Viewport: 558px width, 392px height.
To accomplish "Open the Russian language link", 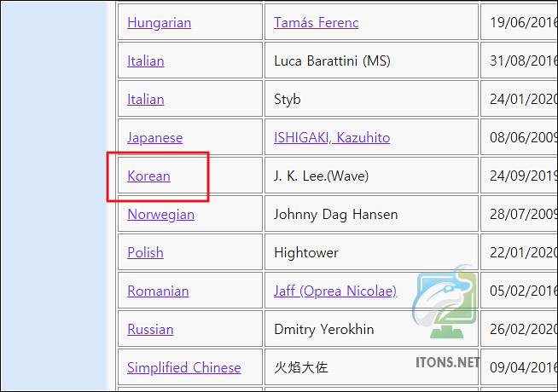I will pos(150,330).
